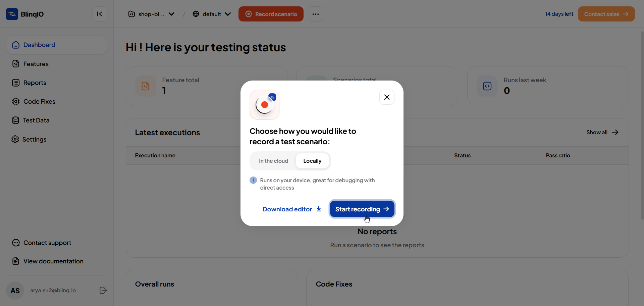
Task: Click the info icon beside the description
Action: pyautogui.click(x=253, y=180)
